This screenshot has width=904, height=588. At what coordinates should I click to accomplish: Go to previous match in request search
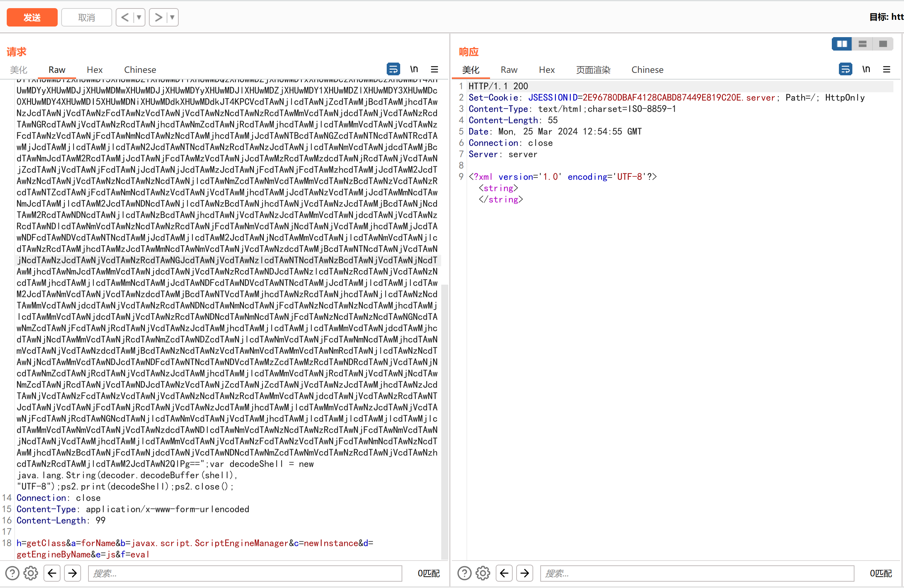(x=52, y=573)
